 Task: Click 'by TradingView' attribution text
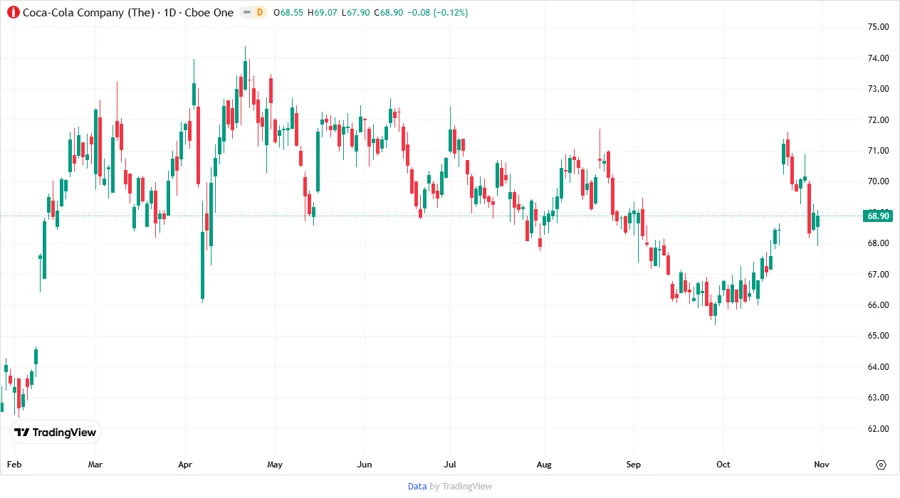[461, 487]
